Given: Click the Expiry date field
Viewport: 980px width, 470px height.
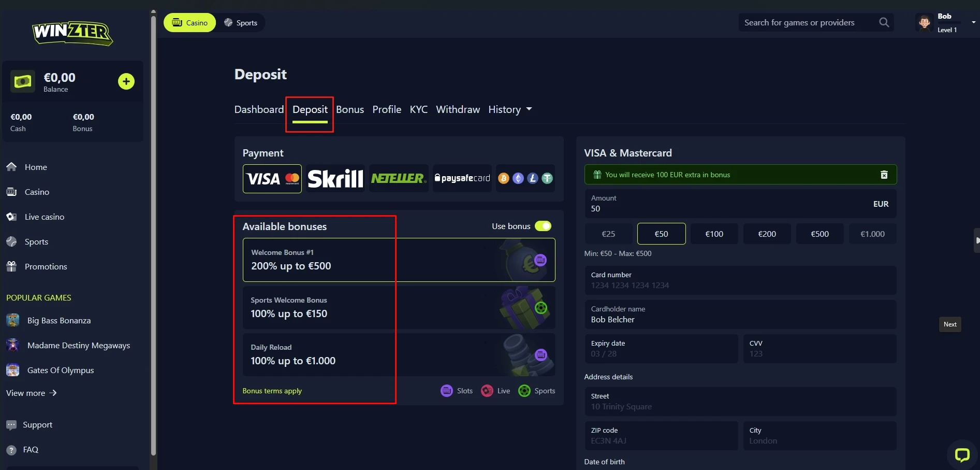Looking at the screenshot, I should pos(661,349).
